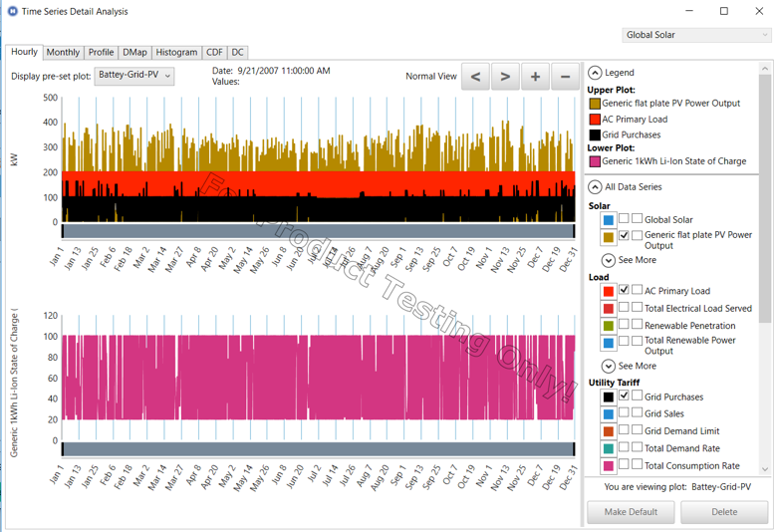Image resolution: width=777 pixels, height=532 pixels.
Task: Click the next period arrow button
Action: pyautogui.click(x=505, y=77)
